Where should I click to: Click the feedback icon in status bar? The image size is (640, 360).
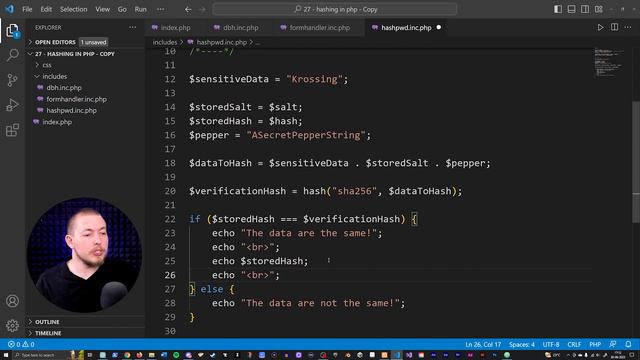(613, 344)
